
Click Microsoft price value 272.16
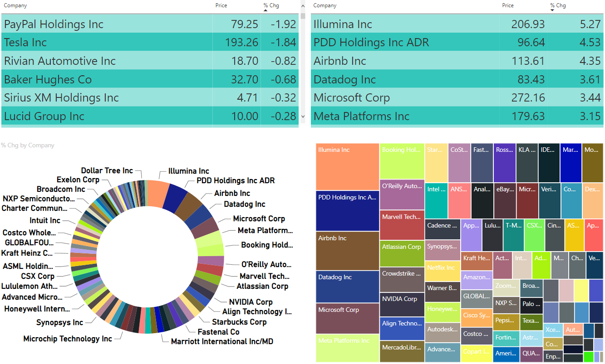tap(528, 98)
